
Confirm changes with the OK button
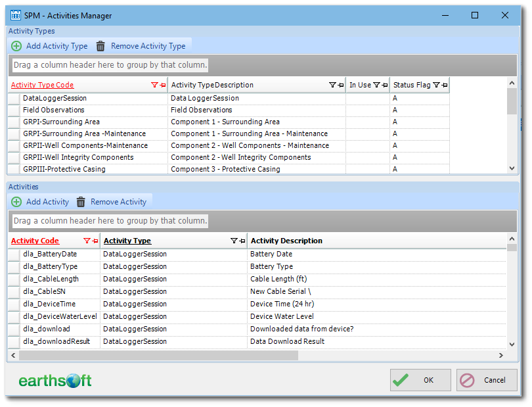click(x=420, y=380)
